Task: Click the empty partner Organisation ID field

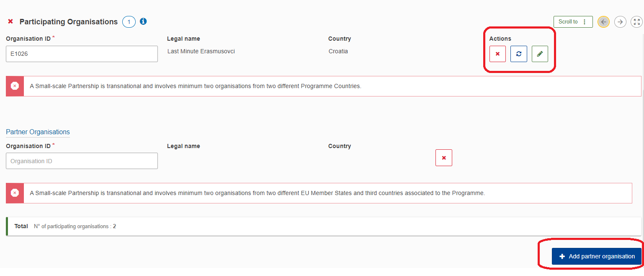Action: 82,161
